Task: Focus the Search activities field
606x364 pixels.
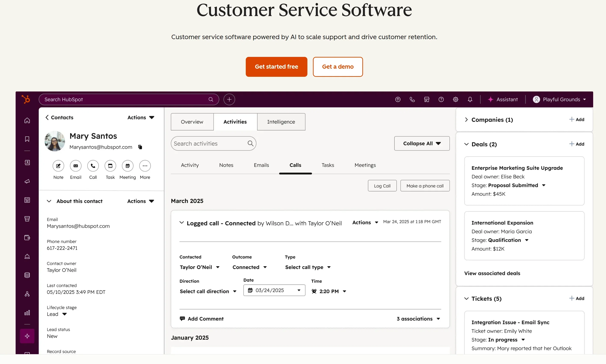Action: [x=213, y=143]
